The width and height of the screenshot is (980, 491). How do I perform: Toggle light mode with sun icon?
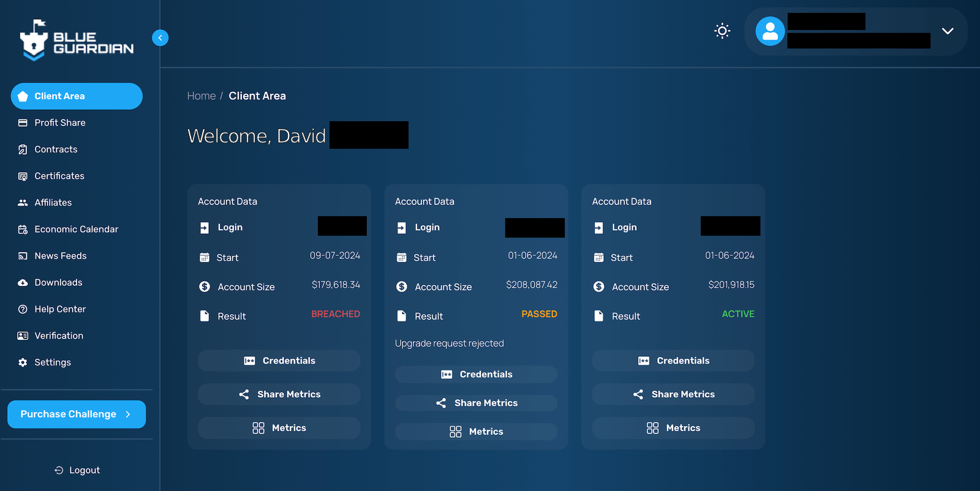722,31
